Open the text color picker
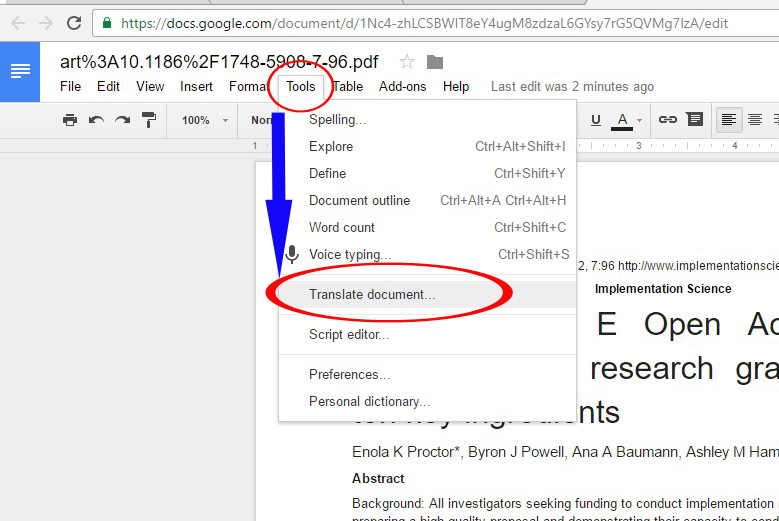 623,120
